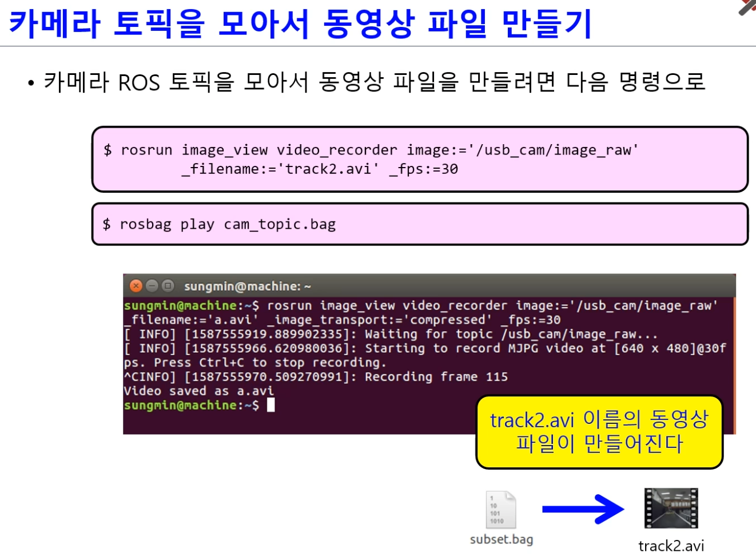
Task: Click the "_filename:='track2.avi' _fps:=30" line
Action: [x=320, y=169]
